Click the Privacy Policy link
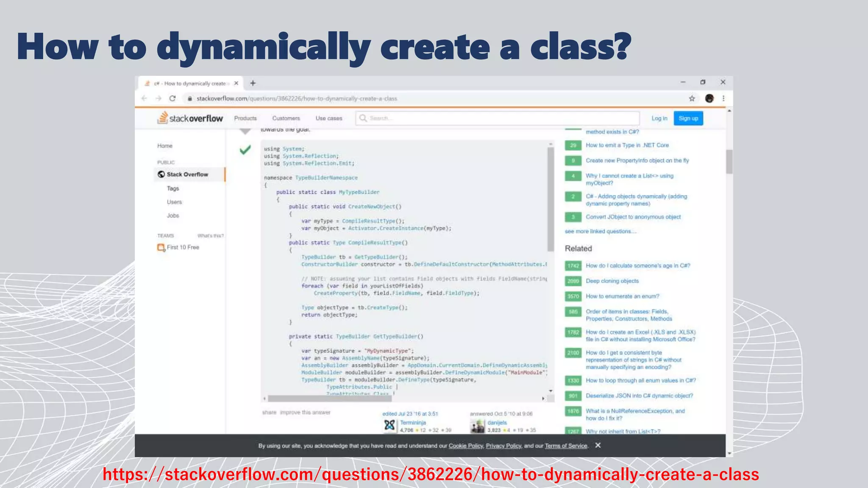 (504, 446)
